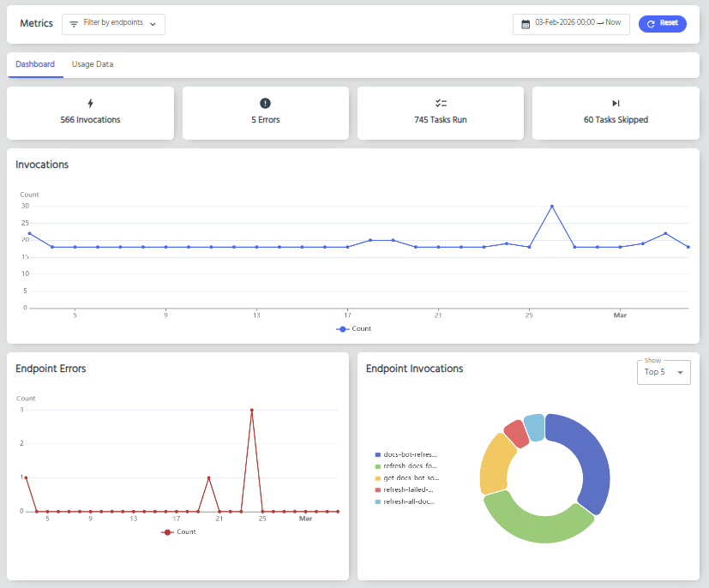709x588 pixels.
Task: Switch to the Usage Data tab
Action: 93,64
